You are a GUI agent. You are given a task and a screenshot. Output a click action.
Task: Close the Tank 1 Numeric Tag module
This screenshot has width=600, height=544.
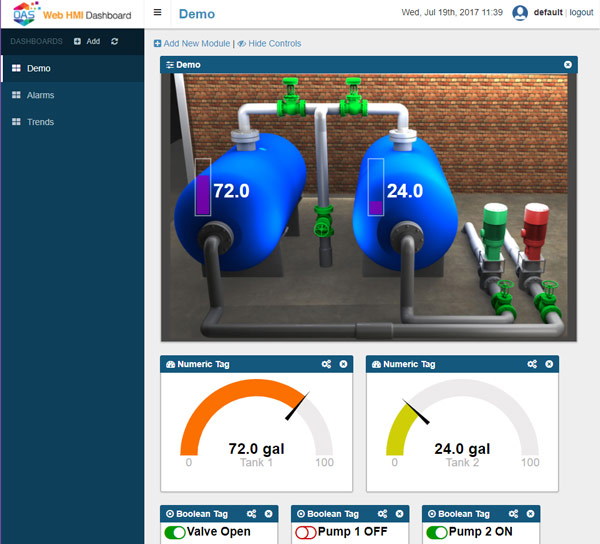[x=343, y=364]
